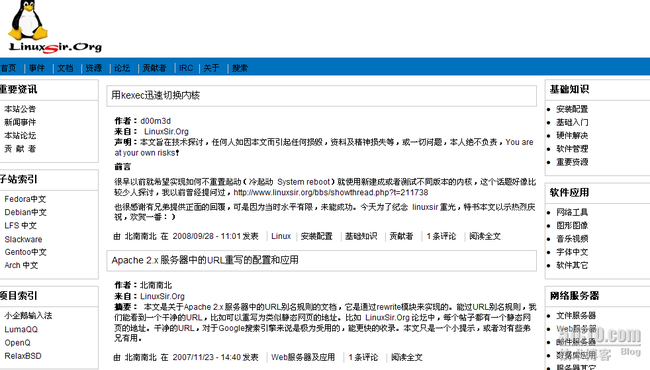Click 阅读全文 for kexec article

tap(485, 236)
